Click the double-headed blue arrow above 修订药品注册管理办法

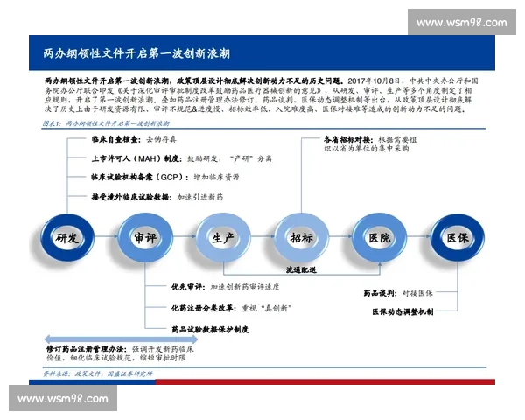(x=121, y=339)
